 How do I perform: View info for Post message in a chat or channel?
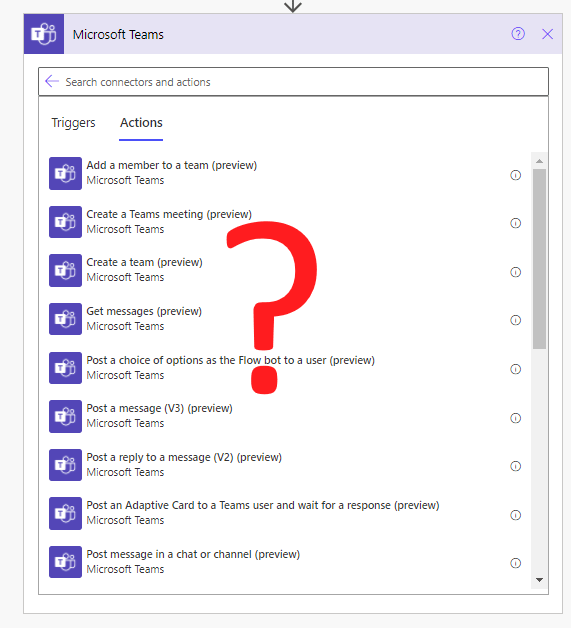tap(515, 563)
